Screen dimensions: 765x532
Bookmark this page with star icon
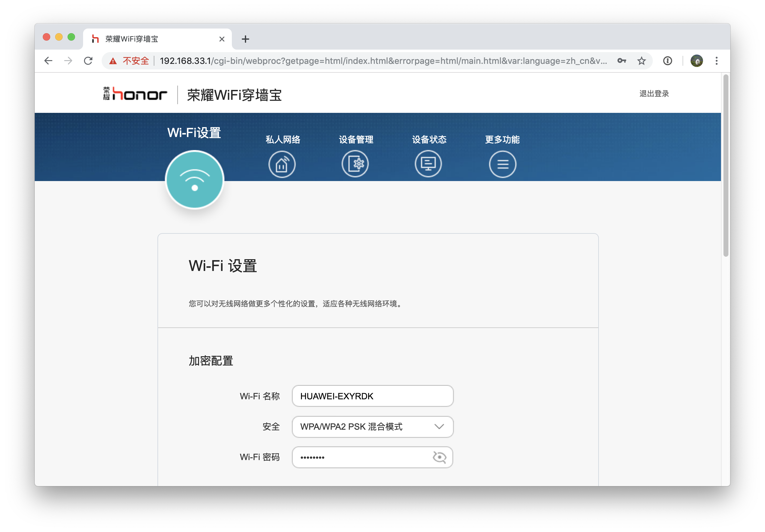(641, 61)
